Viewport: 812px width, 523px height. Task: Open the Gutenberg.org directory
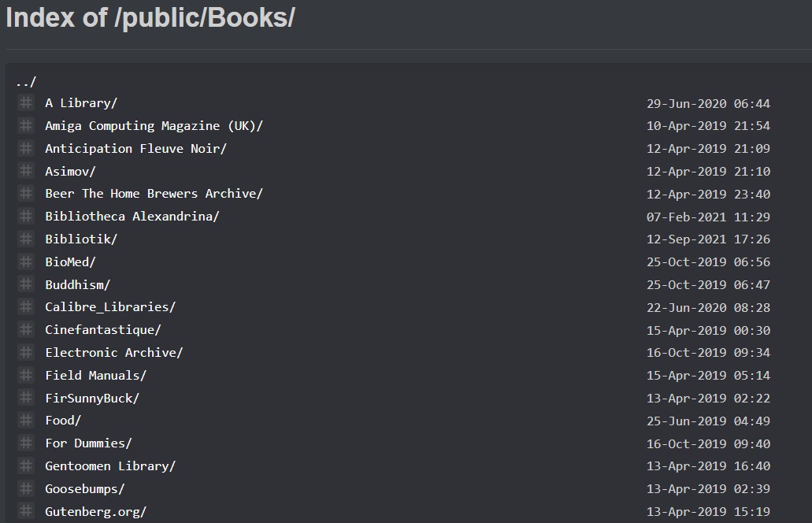(x=96, y=512)
